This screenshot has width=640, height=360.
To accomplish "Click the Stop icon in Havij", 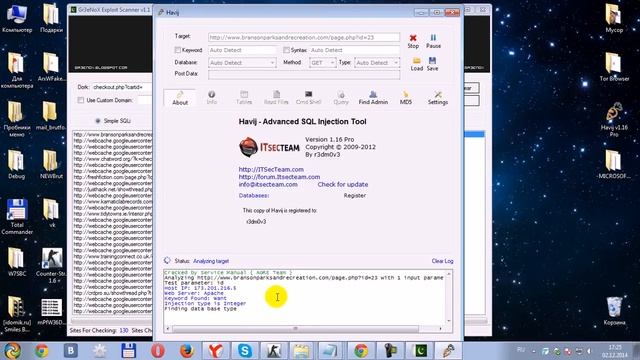I will point(413,41).
